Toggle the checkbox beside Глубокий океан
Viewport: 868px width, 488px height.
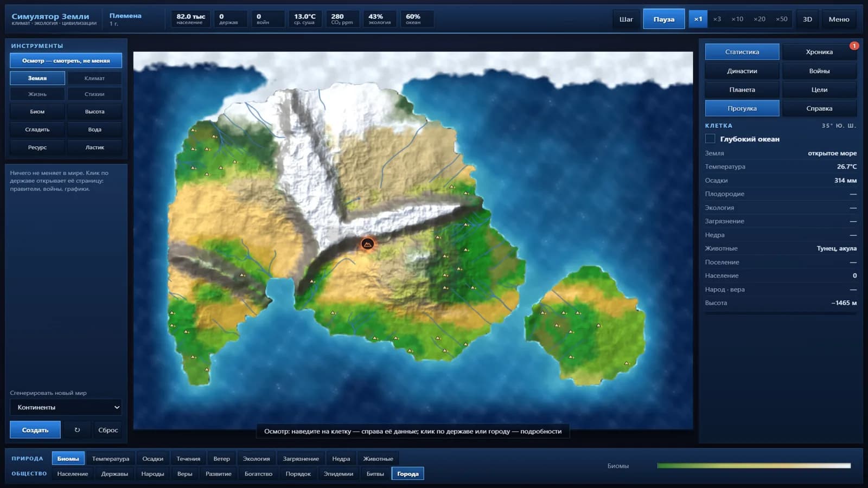[710, 139]
